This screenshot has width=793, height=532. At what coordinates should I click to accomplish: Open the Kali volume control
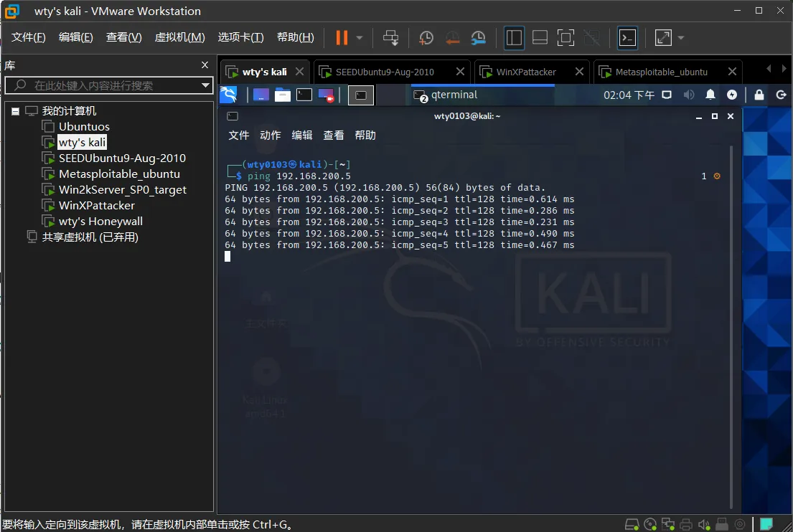[x=688, y=95]
